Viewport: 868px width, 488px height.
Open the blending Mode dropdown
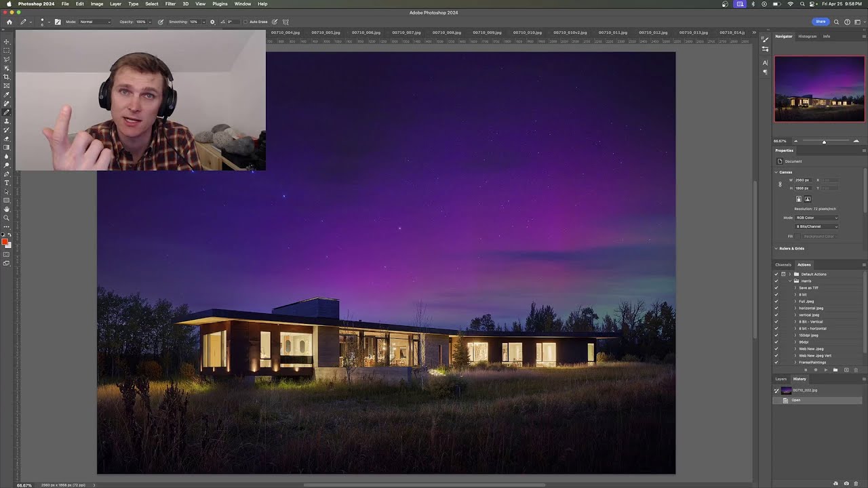95,22
